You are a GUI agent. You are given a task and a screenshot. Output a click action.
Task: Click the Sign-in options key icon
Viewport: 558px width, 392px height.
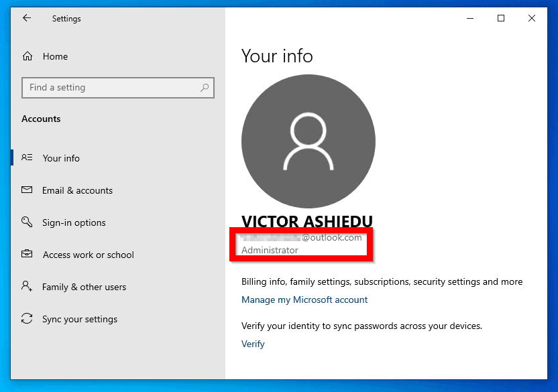[x=27, y=222]
